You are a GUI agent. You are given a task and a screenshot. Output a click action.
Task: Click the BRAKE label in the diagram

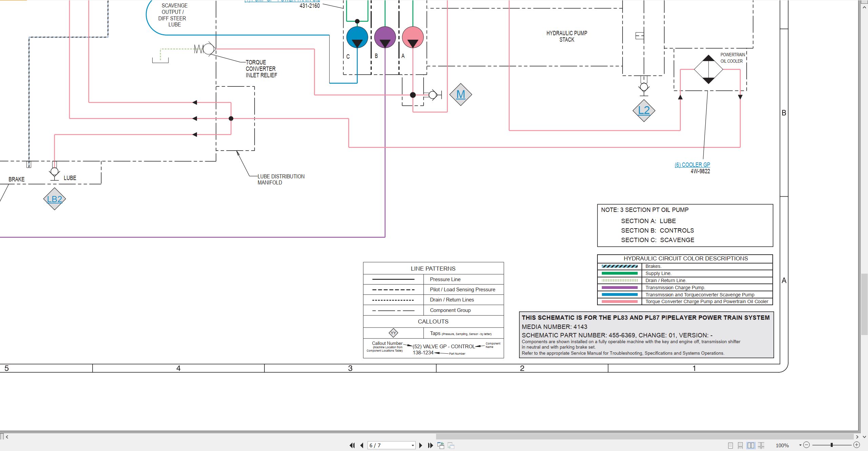17,179
